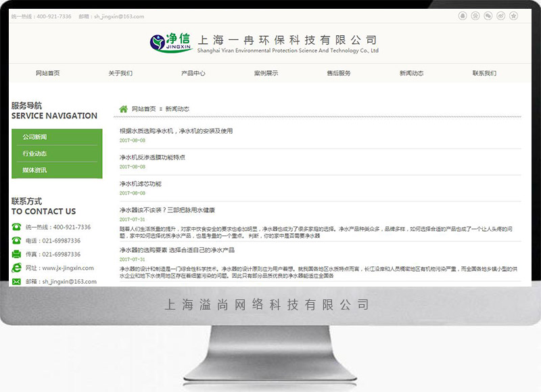The width and height of the screenshot is (541, 392).
Task: Open 产品中心 from the top navigation
Action: pos(193,73)
